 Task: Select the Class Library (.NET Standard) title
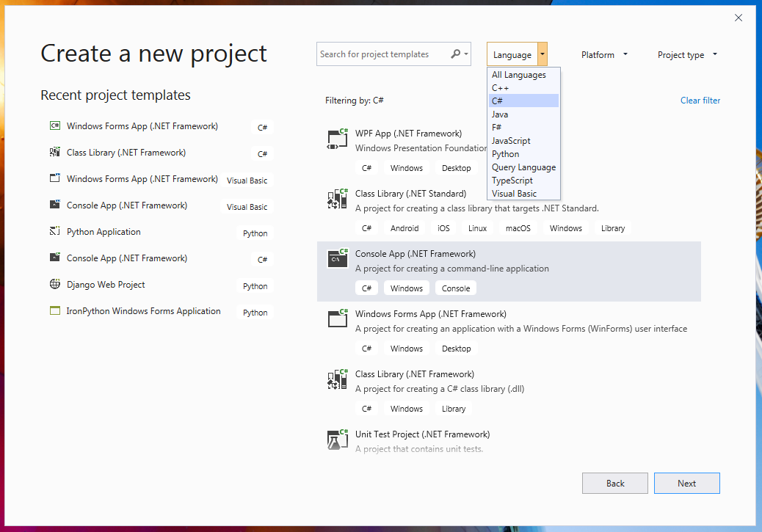click(410, 194)
